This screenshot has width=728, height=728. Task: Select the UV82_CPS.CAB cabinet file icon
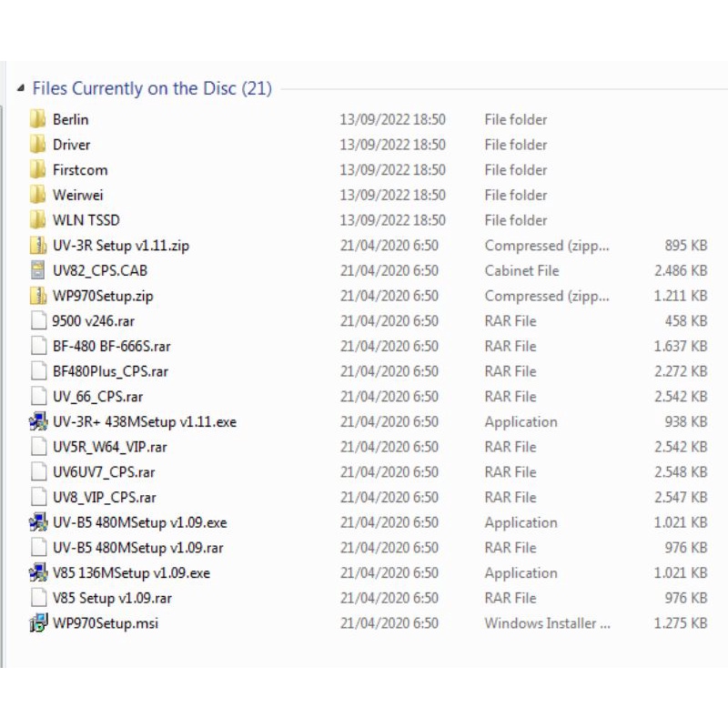point(37,270)
